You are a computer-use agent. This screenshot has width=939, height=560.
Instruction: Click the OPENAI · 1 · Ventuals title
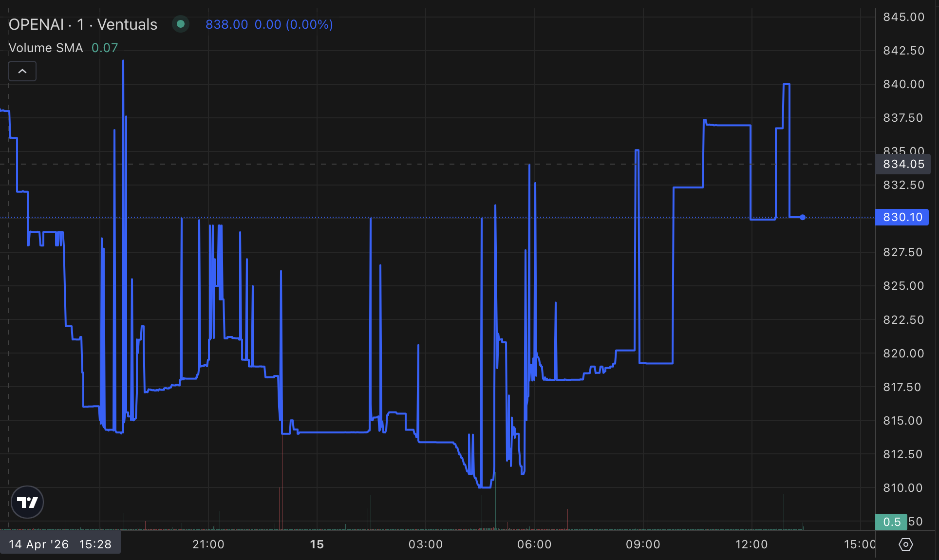coord(83,24)
